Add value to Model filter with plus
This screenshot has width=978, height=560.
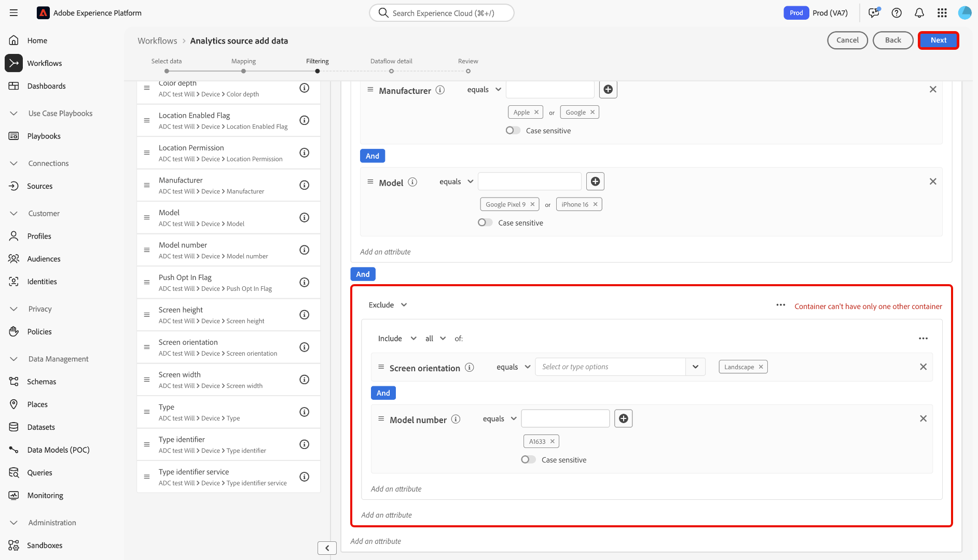[596, 181]
